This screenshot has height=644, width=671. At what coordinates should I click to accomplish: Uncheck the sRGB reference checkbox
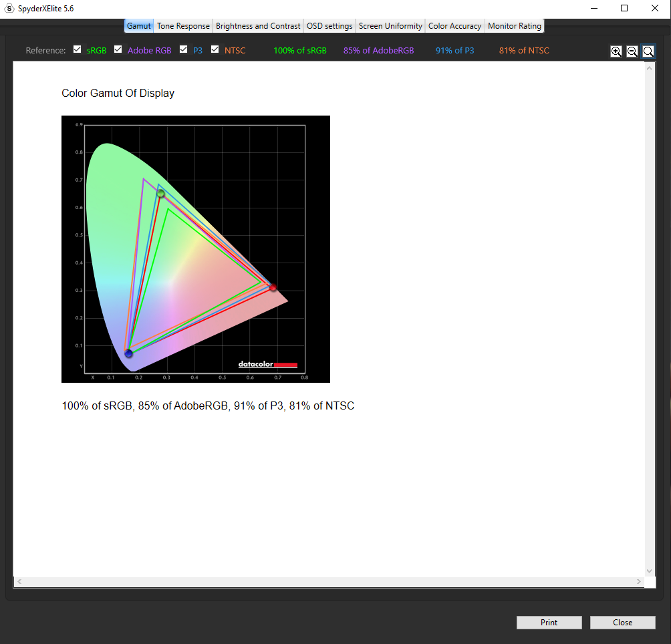(x=78, y=49)
